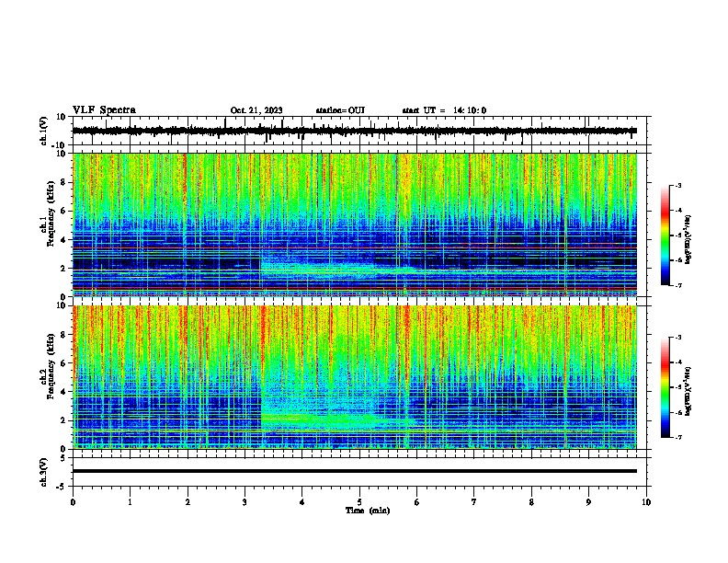
Task: Click the ch.1 voltage waveform trace
Action: [355, 131]
